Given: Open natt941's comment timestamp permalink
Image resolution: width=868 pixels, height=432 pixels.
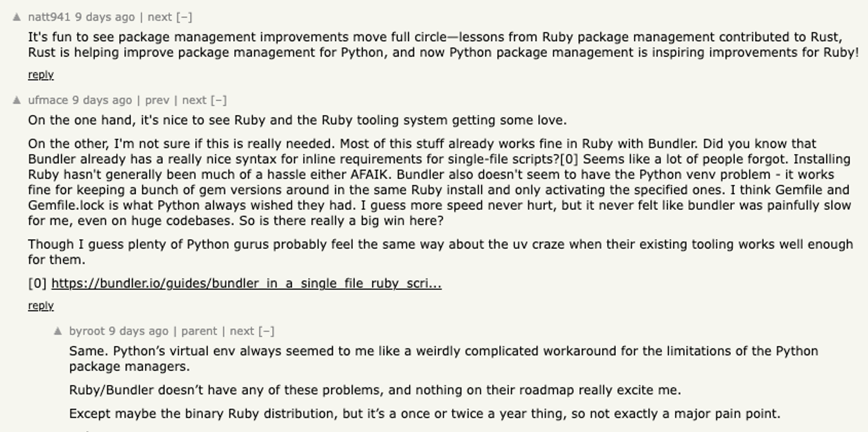Looking at the screenshot, I should coord(105,17).
